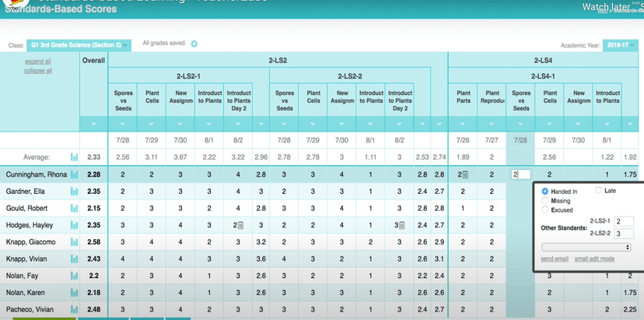Select the Missing radio button
The width and height of the screenshot is (644, 320).
(545, 201)
